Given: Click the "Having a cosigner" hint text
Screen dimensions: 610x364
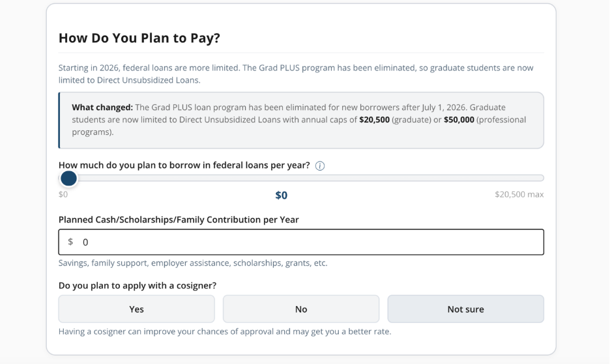Looking at the screenshot, I should coord(225,331).
